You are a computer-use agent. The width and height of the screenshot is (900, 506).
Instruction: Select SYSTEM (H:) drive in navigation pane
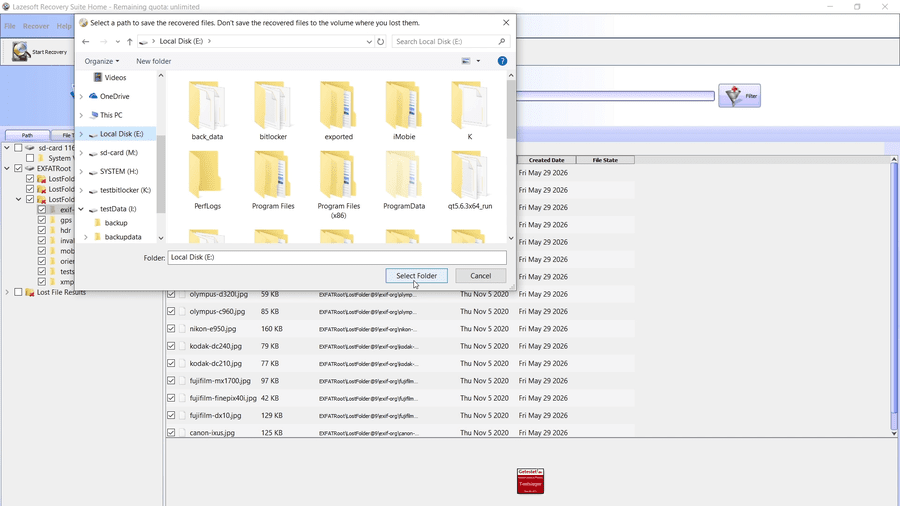pyautogui.click(x=118, y=172)
